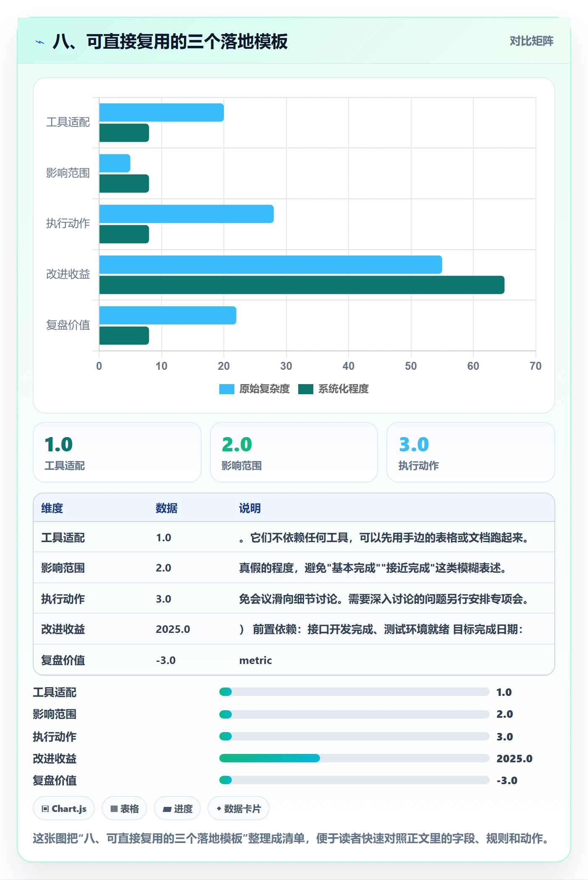Click the 影响范围 chart axis label

click(x=68, y=173)
